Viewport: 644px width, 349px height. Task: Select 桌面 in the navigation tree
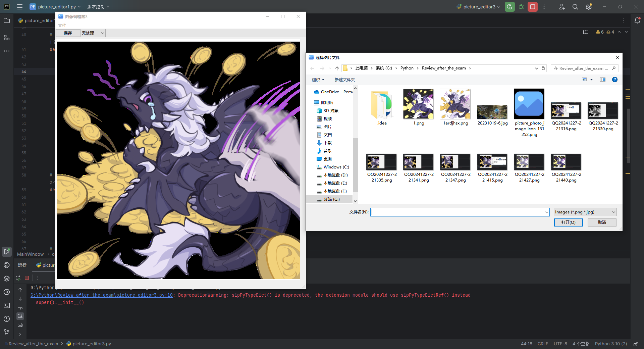coord(328,159)
